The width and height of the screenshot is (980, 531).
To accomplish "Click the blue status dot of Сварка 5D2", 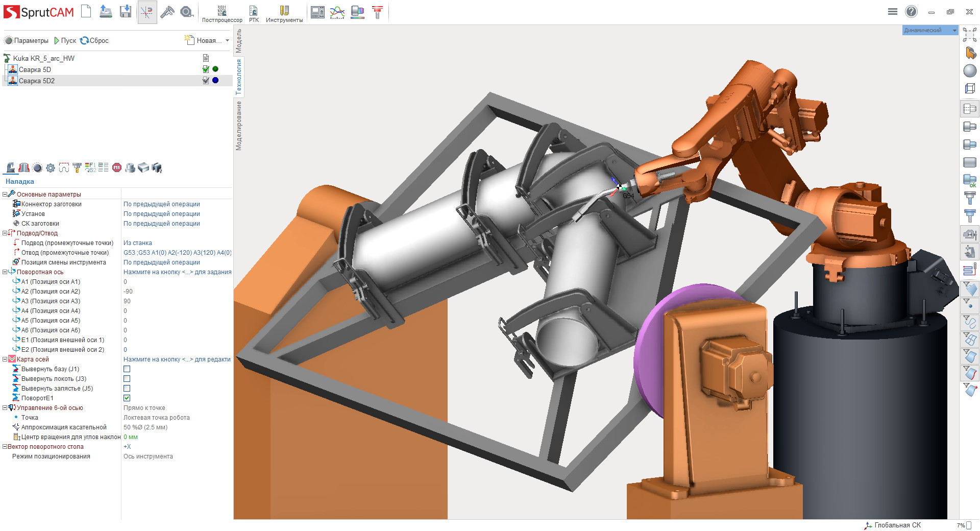I will coord(215,81).
